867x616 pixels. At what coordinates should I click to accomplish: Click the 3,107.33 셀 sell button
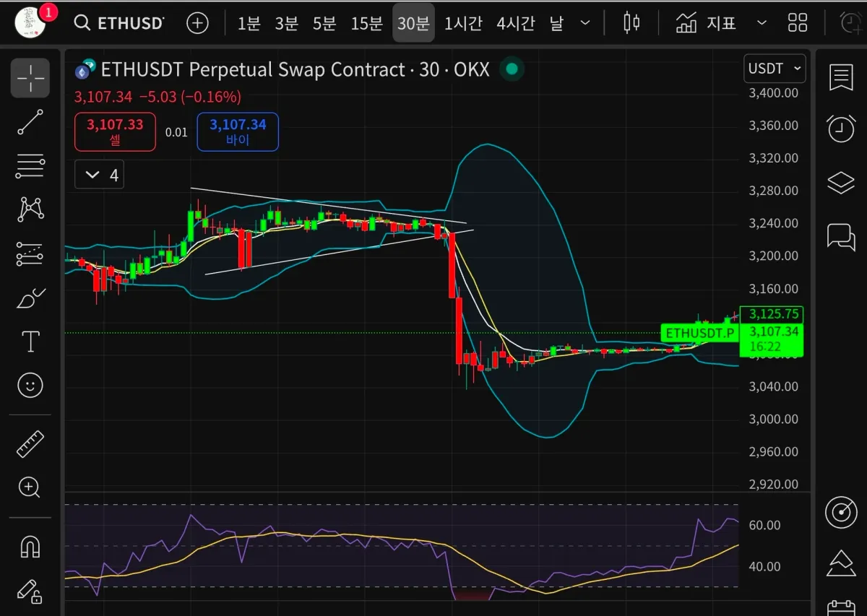[x=115, y=132]
